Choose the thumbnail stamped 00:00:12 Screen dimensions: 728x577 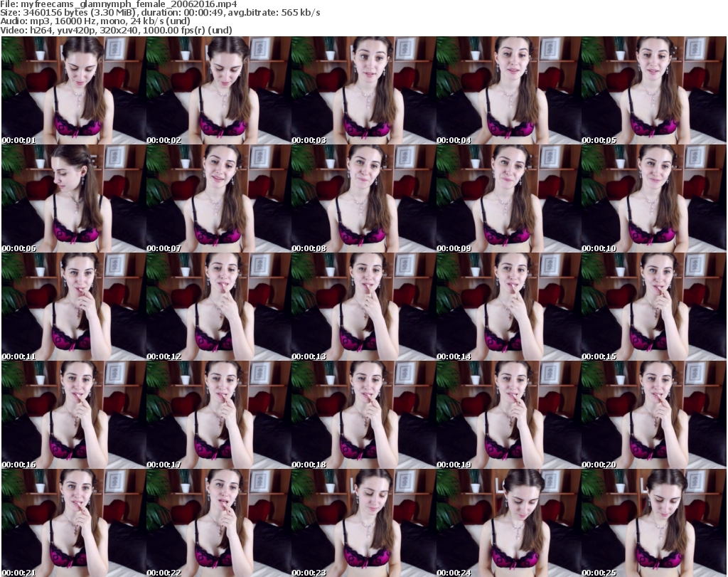click(218, 307)
